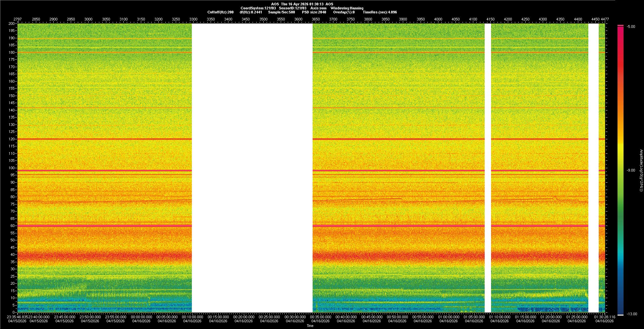Click the 01:00:00.000 timestamp on the time axis
This screenshot has height=329, width=644.
(x=448, y=317)
